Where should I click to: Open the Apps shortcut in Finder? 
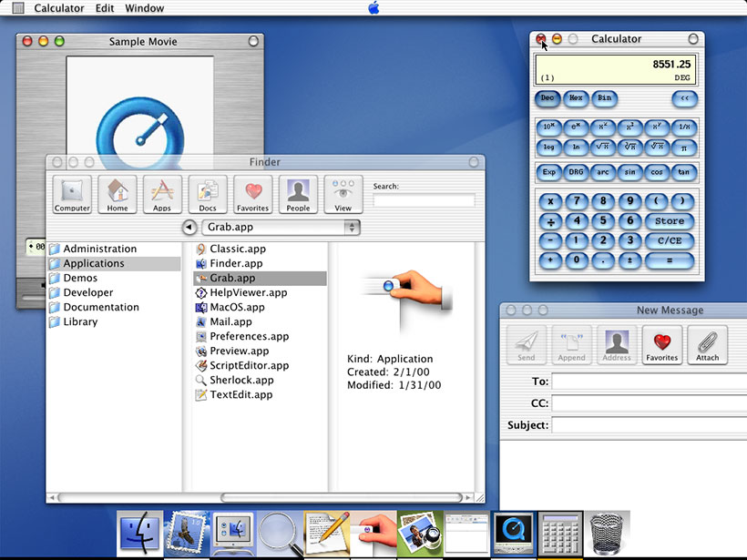162,194
